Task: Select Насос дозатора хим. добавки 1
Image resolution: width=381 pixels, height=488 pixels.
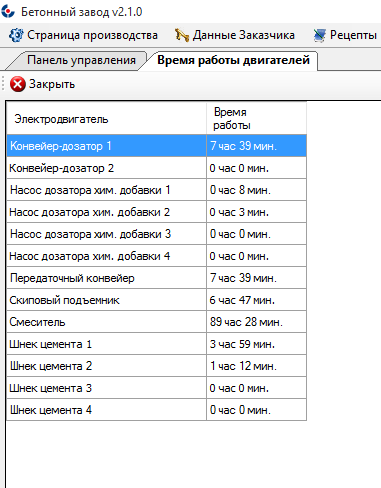Action: point(156,190)
